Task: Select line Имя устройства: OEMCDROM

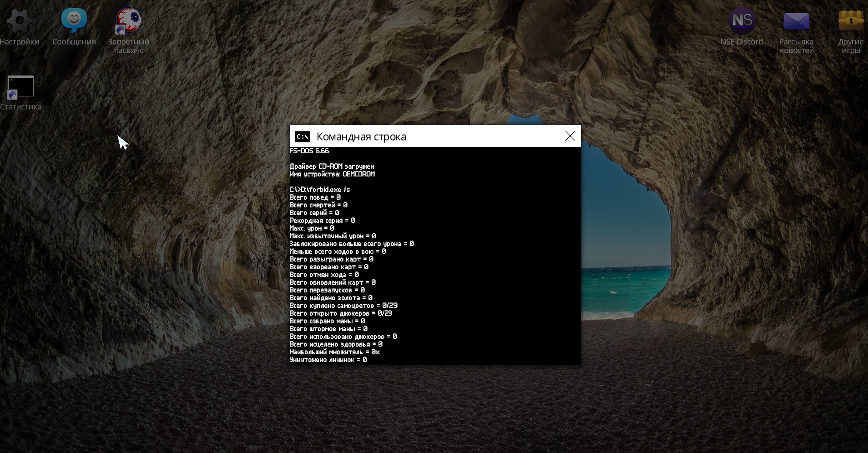Action: tap(332, 174)
